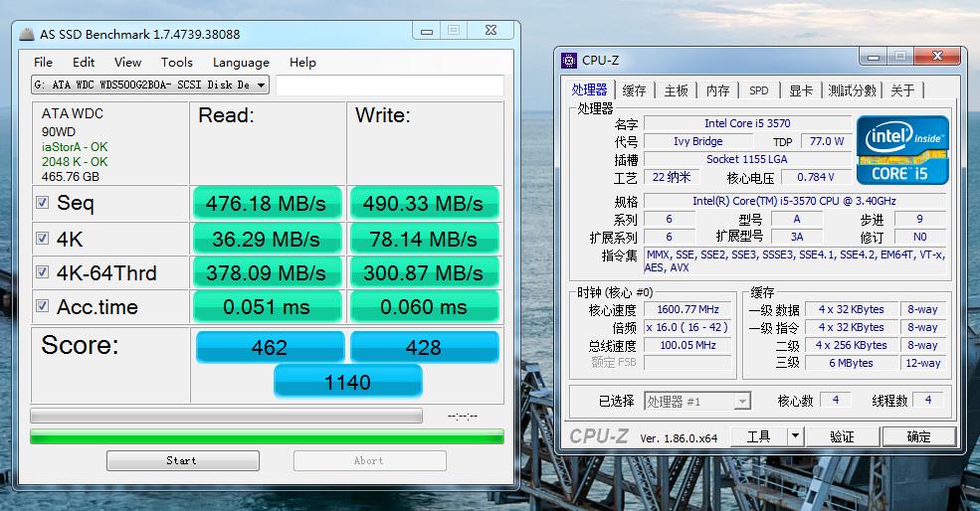Click the read score 462
This screenshot has height=511, width=980.
tap(270, 347)
